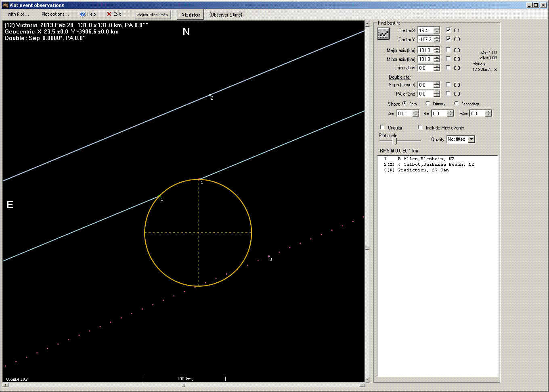Click the Minor axis (km) input field
Image resolution: width=549 pixels, height=392 pixels.
[425, 59]
